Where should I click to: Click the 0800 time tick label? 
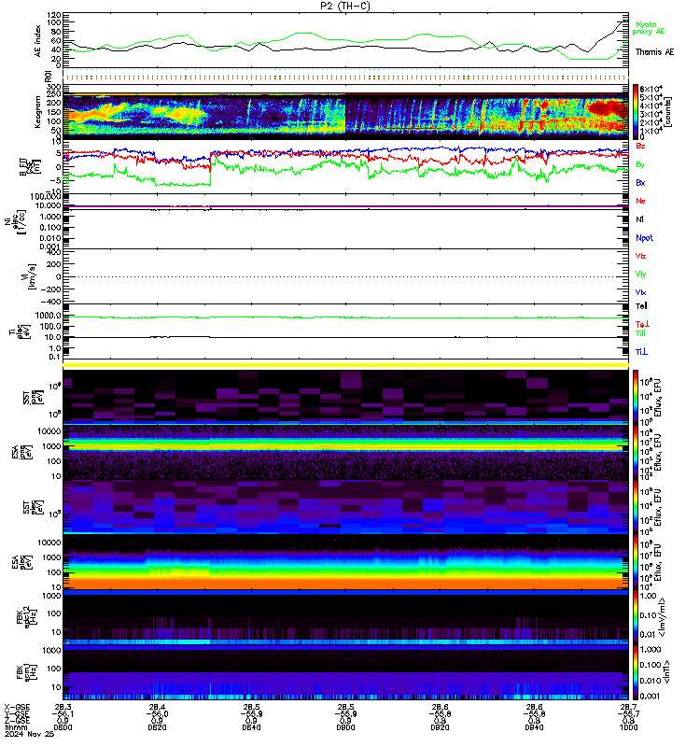pos(63,727)
